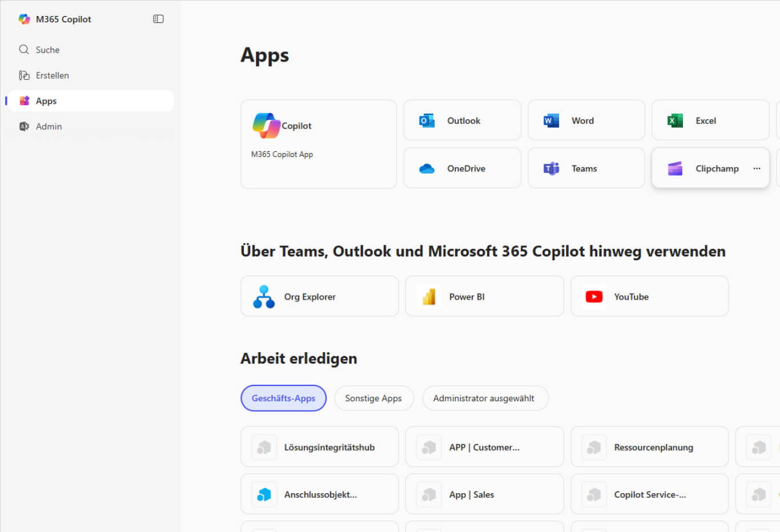780x532 pixels.
Task: Click the Admin icon in sidebar
Action: pyautogui.click(x=24, y=126)
